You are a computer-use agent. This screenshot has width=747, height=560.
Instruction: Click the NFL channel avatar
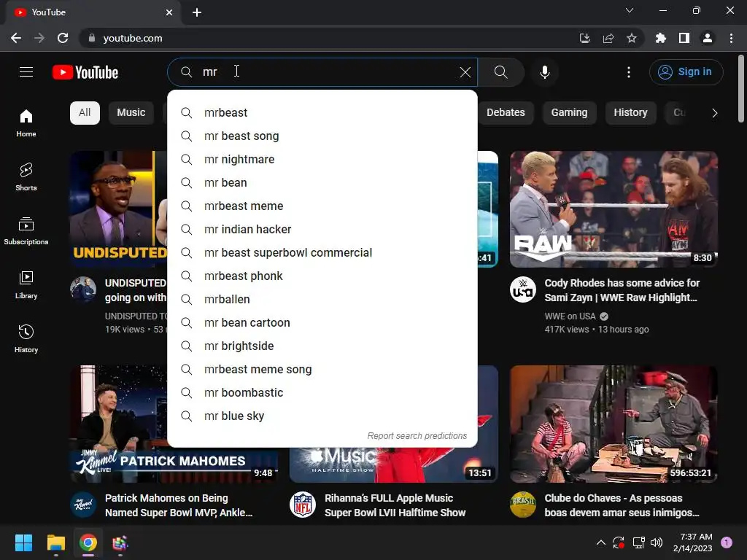[303, 505]
